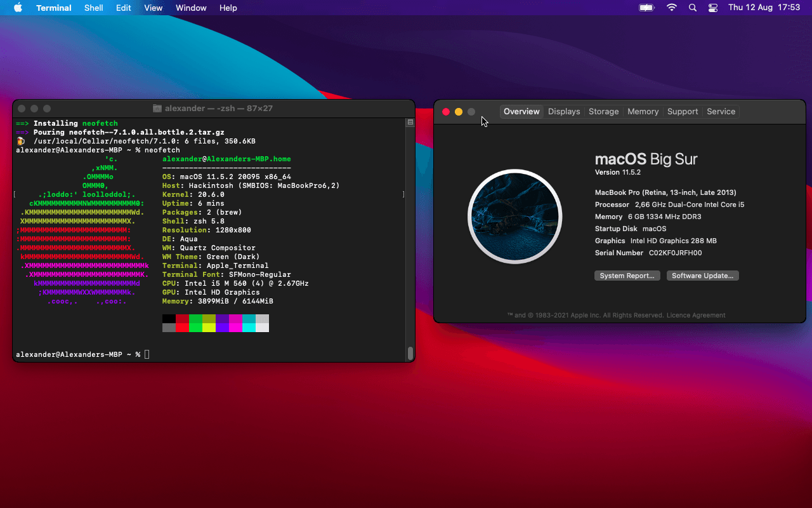Click the folder icon in Terminal title

(x=157, y=109)
